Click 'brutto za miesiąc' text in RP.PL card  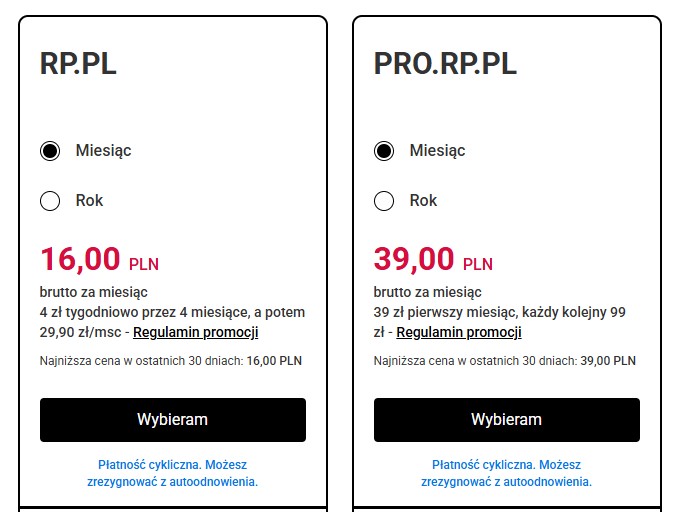pos(94,292)
